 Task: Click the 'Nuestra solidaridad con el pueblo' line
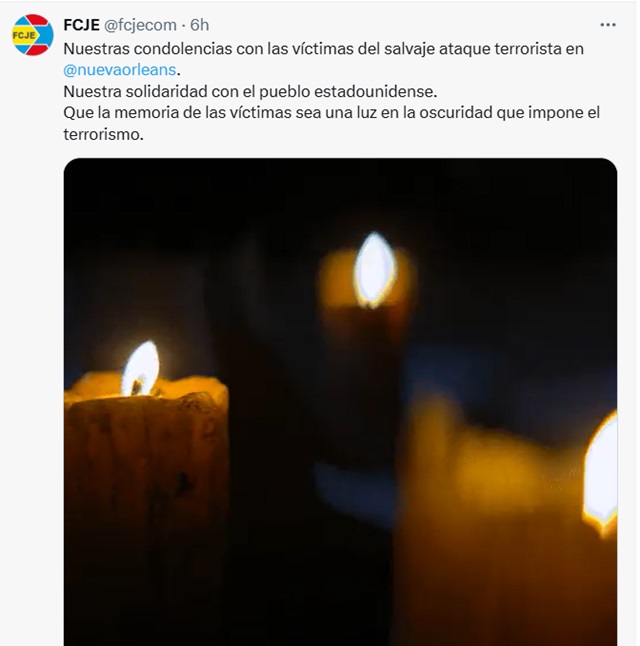pos(250,91)
